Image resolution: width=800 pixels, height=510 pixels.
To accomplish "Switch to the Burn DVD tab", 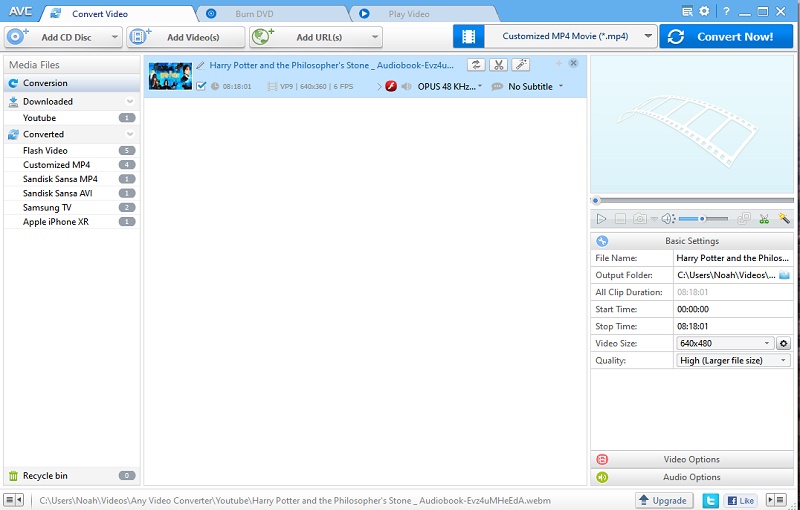I will (x=254, y=14).
